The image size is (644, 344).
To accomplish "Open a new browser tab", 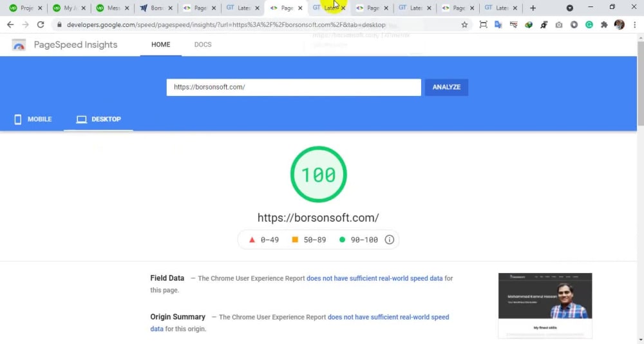I will [533, 8].
